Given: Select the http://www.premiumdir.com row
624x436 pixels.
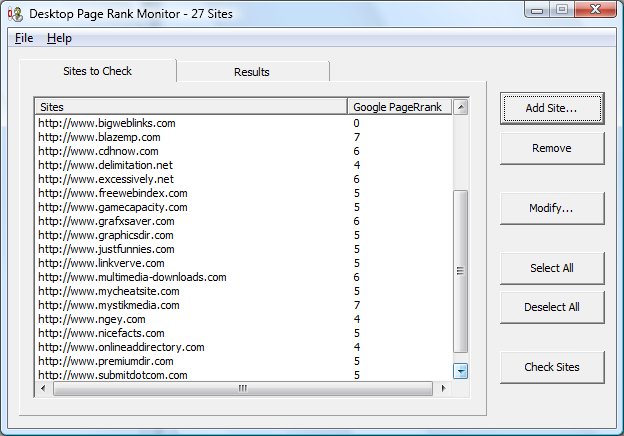Looking at the screenshot, I should tap(244, 361).
